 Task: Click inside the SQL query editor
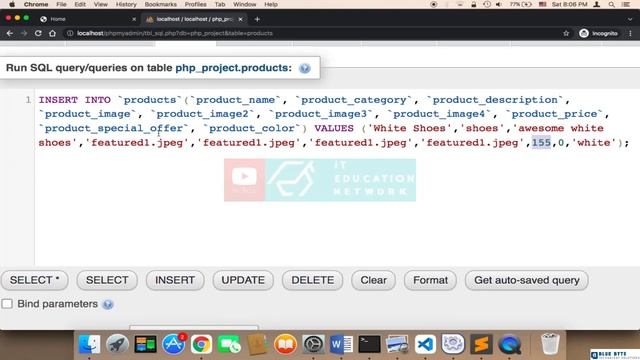coord(337,177)
